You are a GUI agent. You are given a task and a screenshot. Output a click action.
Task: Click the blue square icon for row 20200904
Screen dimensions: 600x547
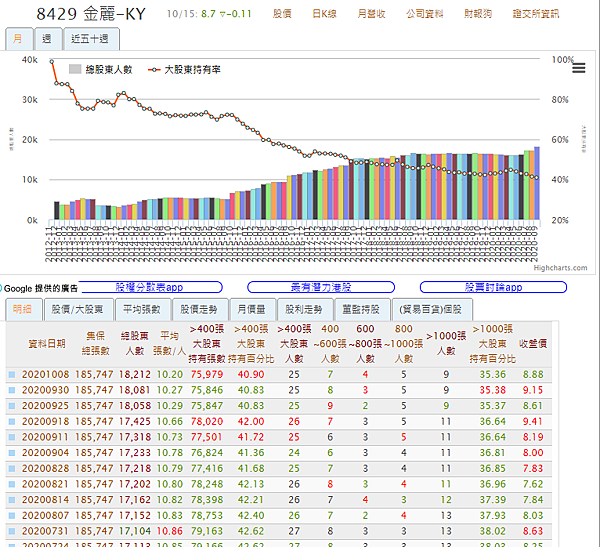point(12,453)
